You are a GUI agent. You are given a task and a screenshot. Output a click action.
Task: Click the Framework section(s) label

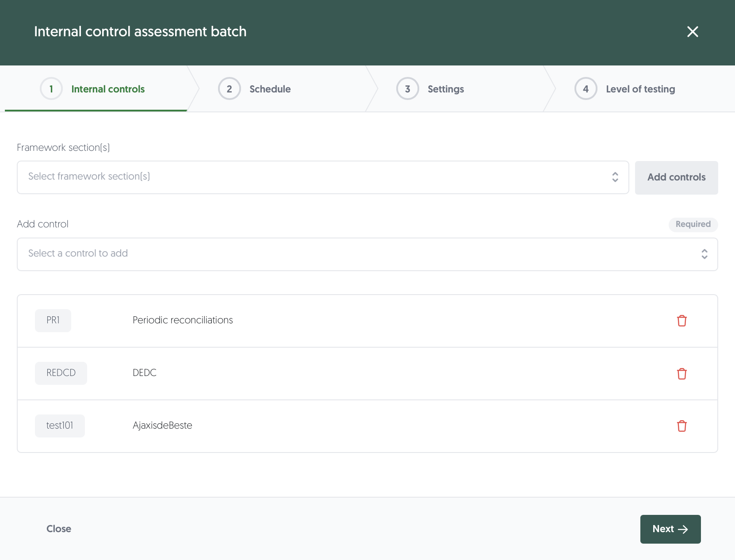click(63, 147)
